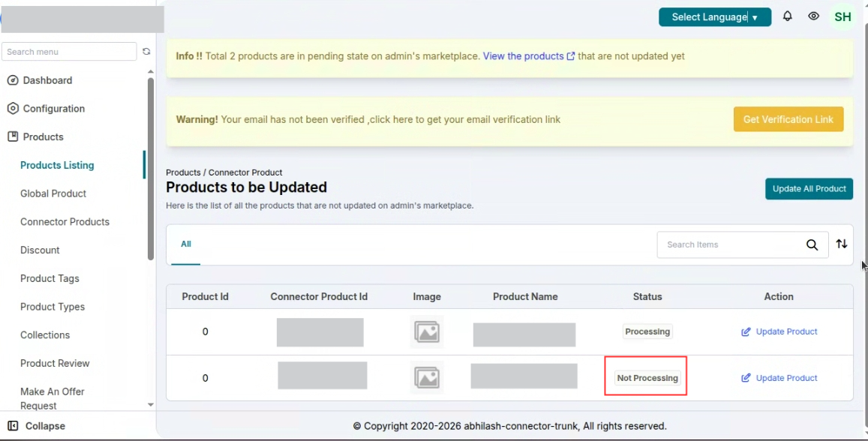Open Dashboard in the sidebar
Viewport: 868px width, 441px height.
pyautogui.click(x=47, y=80)
